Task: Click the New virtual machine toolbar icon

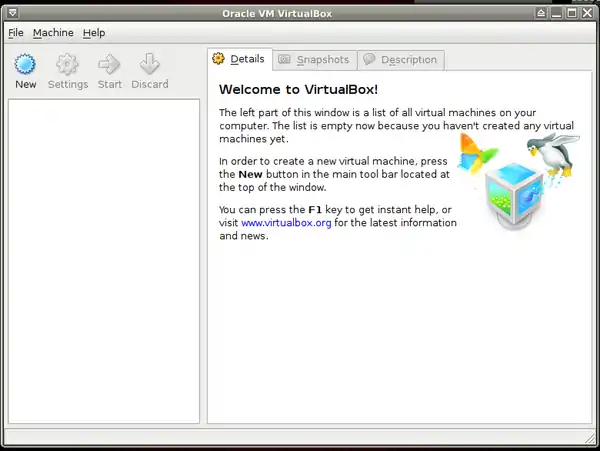Action: [26, 66]
